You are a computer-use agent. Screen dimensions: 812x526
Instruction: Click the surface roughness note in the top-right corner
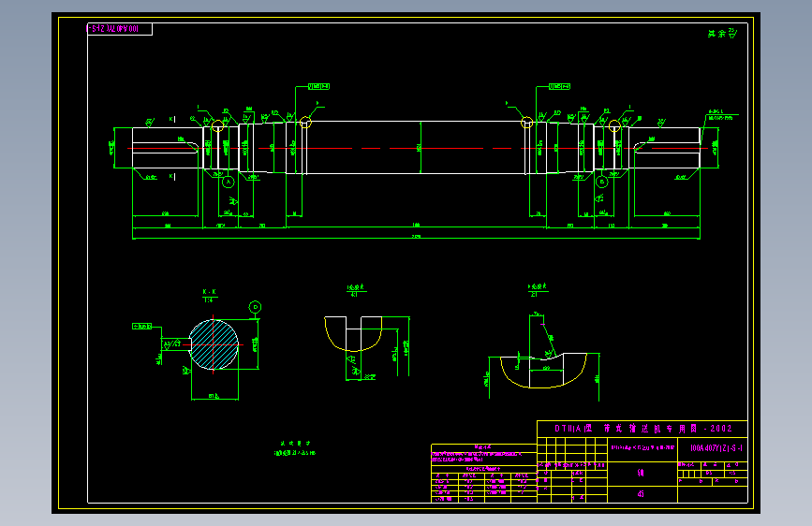(x=722, y=34)
